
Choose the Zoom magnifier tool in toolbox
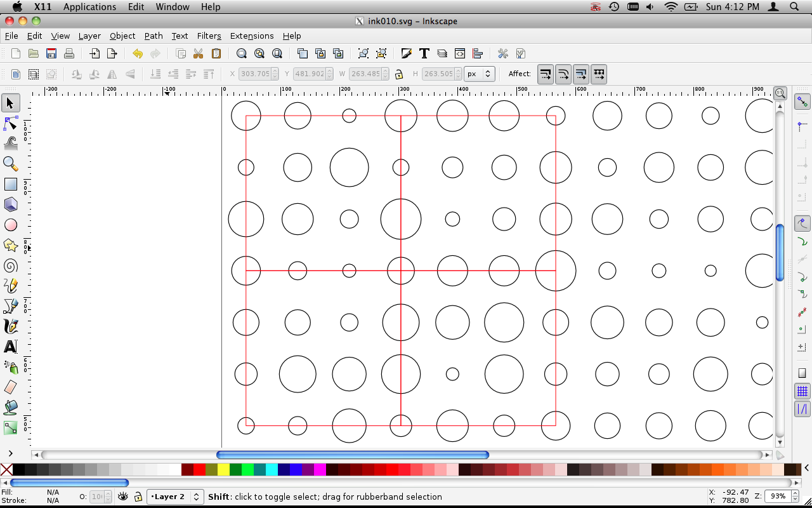click(x=11, y=164)
